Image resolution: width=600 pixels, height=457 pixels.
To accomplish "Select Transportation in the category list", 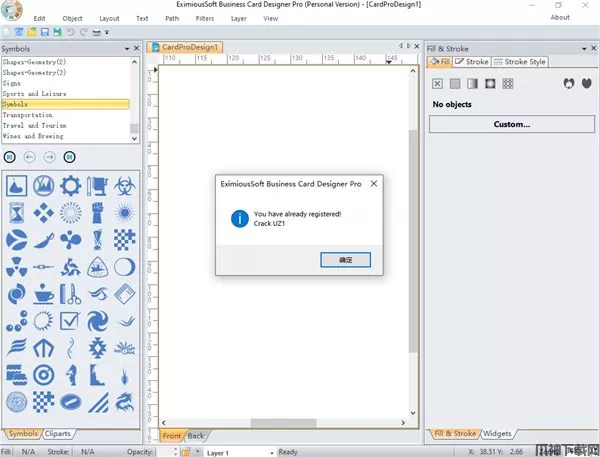I will (28, 115).
